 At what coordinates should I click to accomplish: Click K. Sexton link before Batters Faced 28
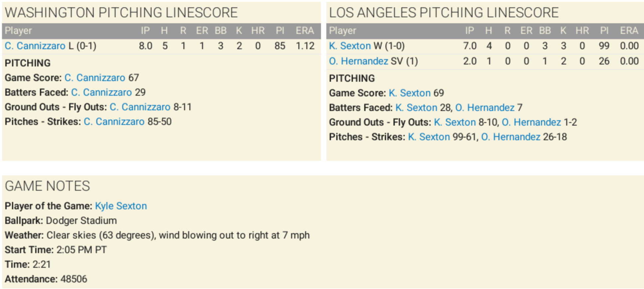416,108
